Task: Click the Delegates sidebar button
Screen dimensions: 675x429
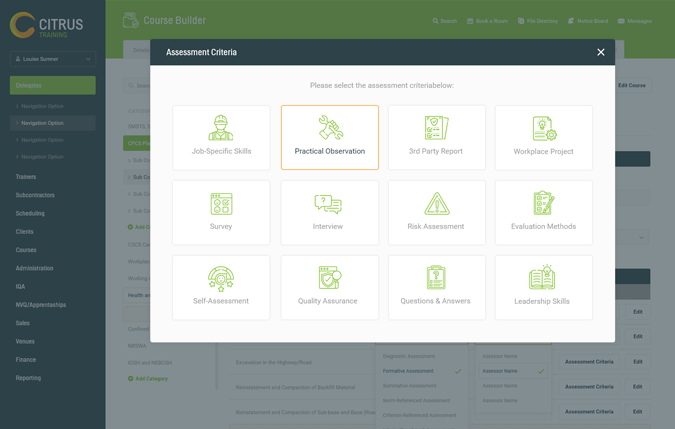Action: (x=53, y=85)
